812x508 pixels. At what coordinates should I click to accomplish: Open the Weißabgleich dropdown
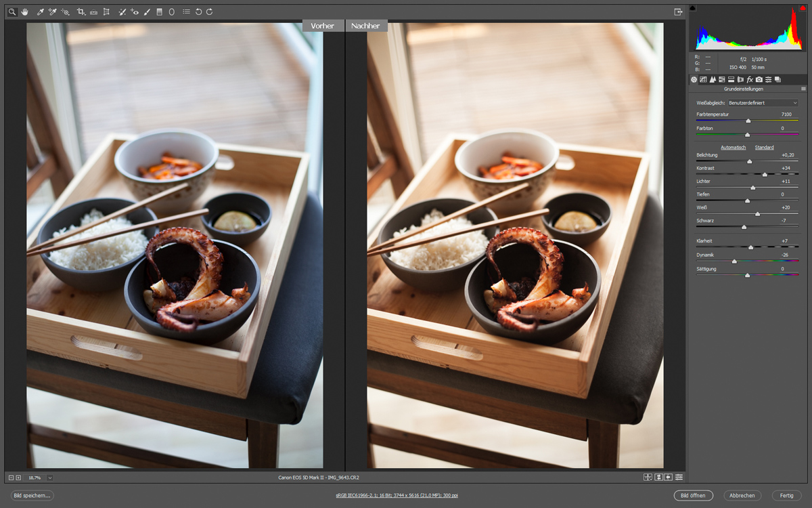click(763, 103)
